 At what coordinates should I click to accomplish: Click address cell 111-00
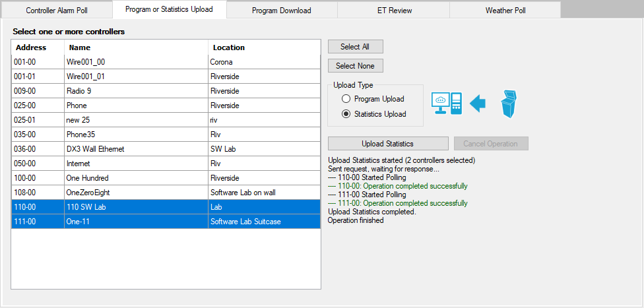[38, 222]
